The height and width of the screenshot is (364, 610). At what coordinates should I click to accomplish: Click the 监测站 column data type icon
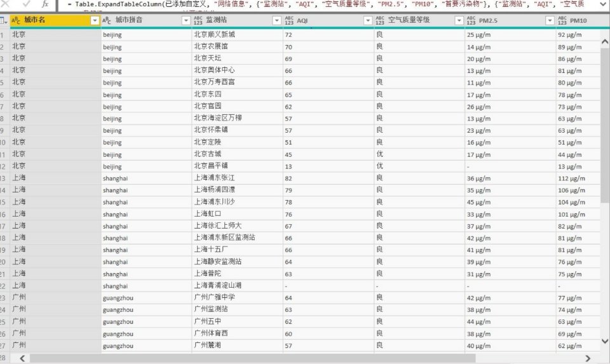click(x=198, y=20)
